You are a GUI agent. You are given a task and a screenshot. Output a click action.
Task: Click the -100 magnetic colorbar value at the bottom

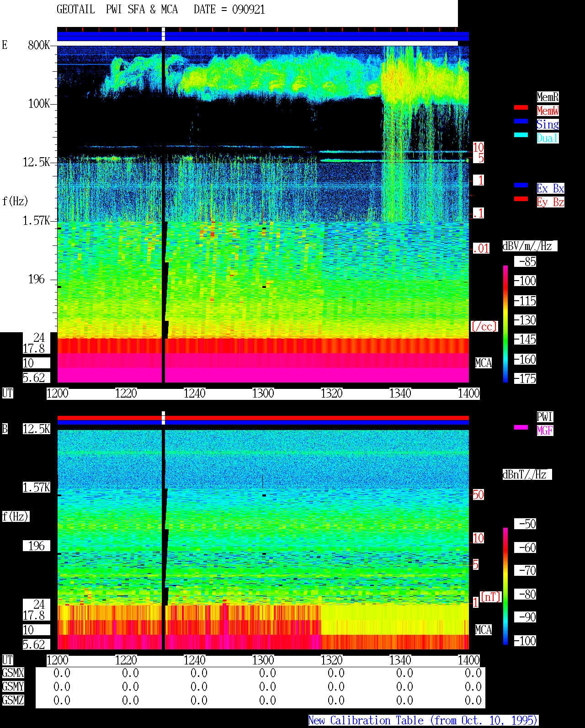tap(525, 641)
